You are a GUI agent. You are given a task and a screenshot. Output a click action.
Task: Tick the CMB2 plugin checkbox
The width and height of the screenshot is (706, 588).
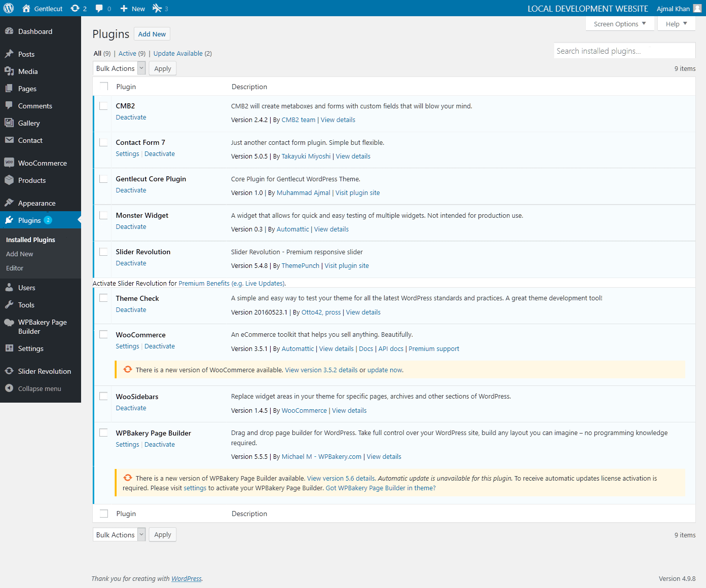click(x=103, y=106)
